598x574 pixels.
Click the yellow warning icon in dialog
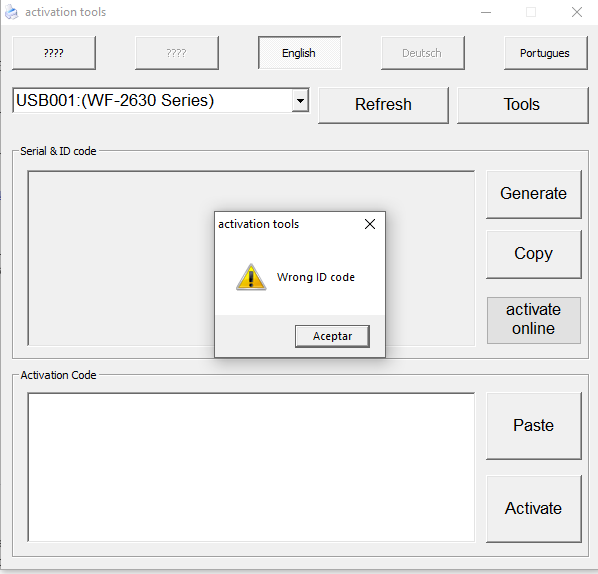(x=251, y=277)
